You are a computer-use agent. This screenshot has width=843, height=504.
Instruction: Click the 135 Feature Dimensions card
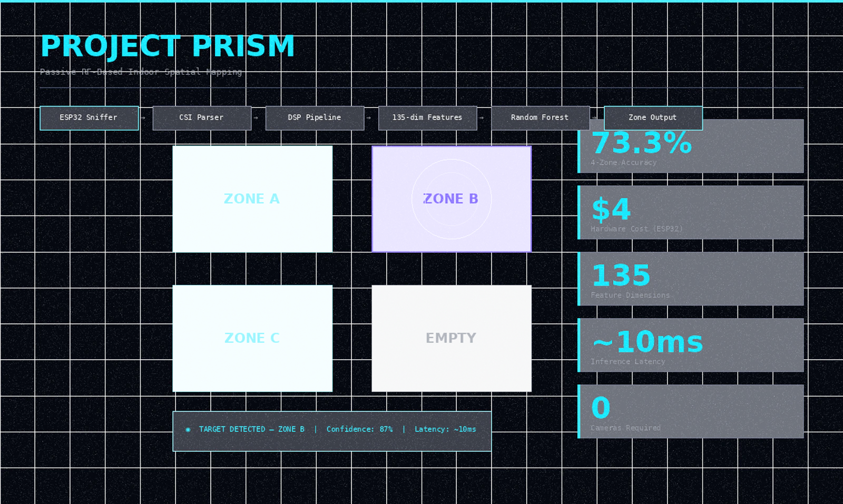click(x=691, y=279)
